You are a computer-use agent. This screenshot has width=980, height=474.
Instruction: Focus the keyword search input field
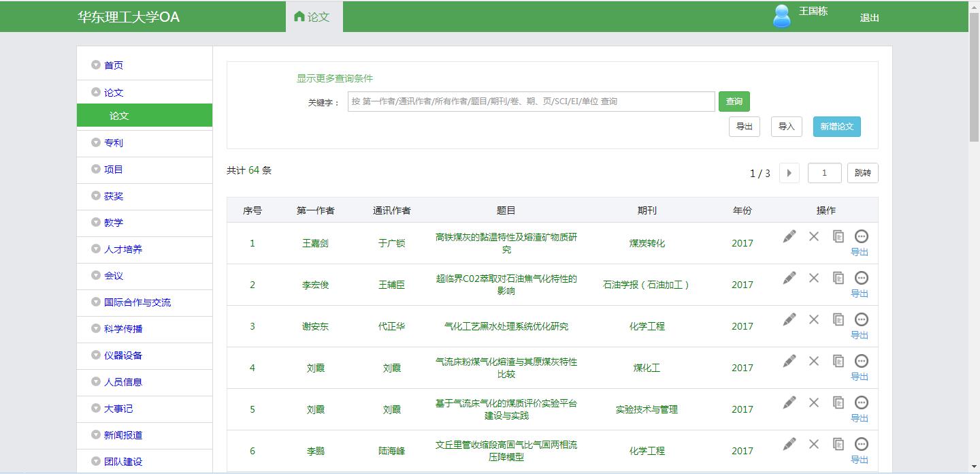coord(531,101)
